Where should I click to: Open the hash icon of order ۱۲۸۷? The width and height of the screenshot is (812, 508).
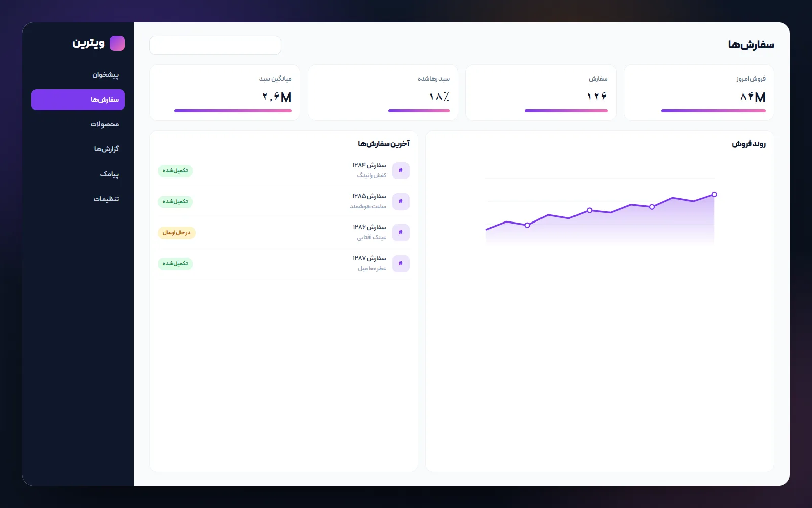pos(401,264)
